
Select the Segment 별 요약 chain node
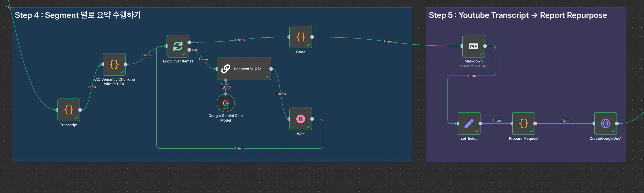click(243, 69)
